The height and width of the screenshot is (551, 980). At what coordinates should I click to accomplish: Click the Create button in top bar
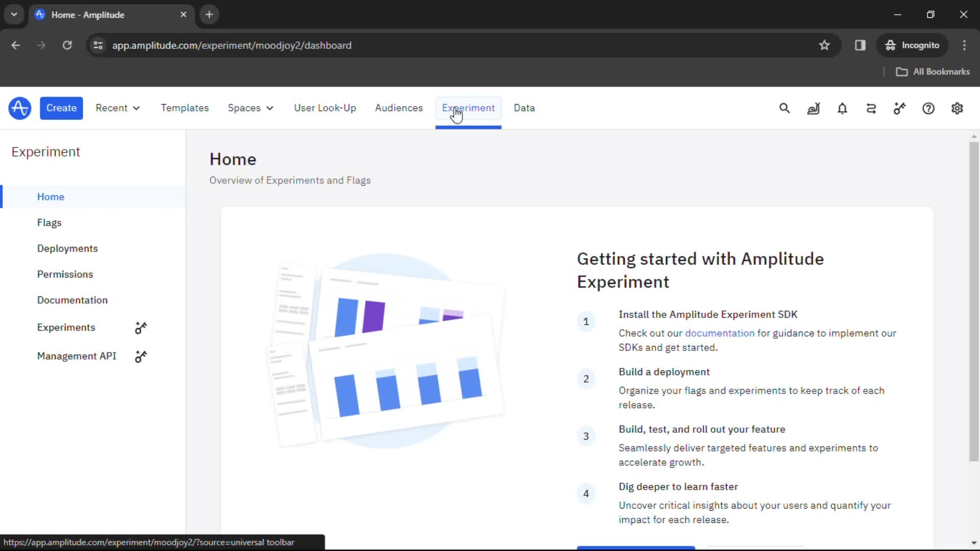[61, 108]
